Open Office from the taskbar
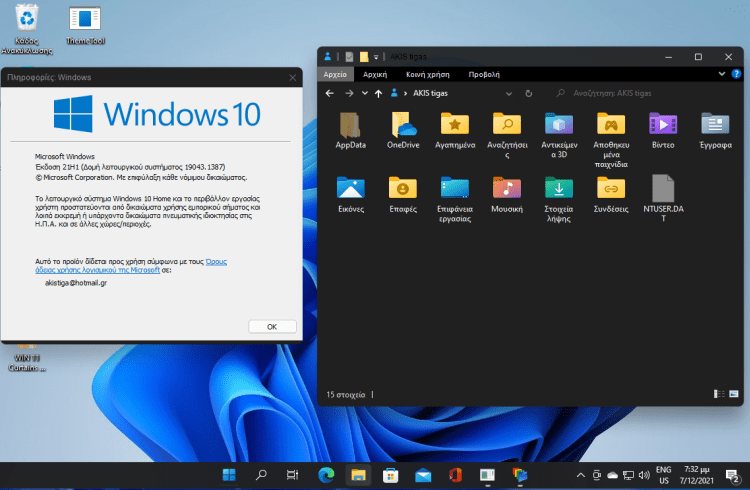 455,475
